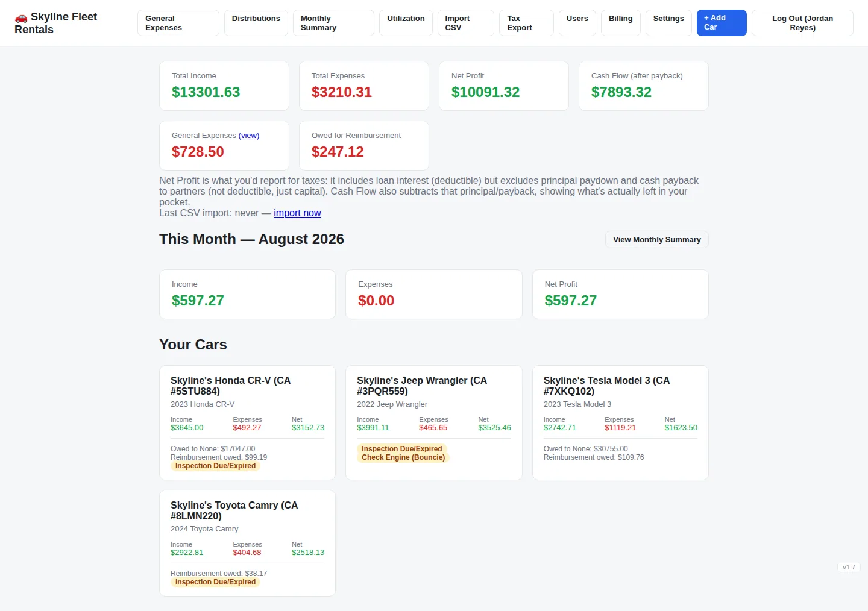Click Tesla Model 3 net $1623.50
Screen dimensions: 868x611
tap(681, 428)
